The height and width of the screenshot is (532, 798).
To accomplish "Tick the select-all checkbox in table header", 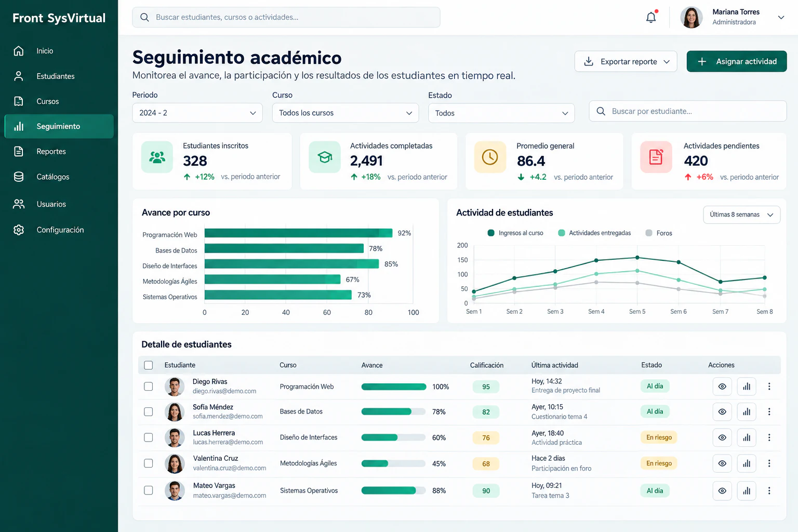I will [149, 365].
